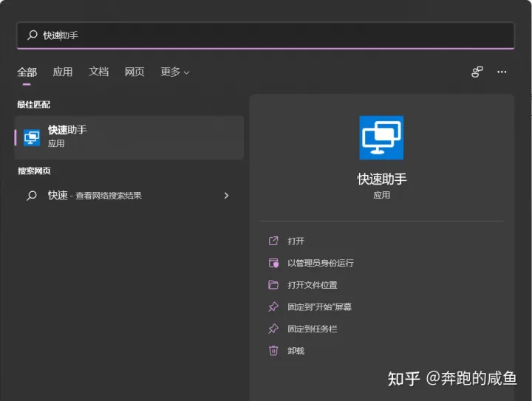Switch to the 网页 tab

pos(134,72)
